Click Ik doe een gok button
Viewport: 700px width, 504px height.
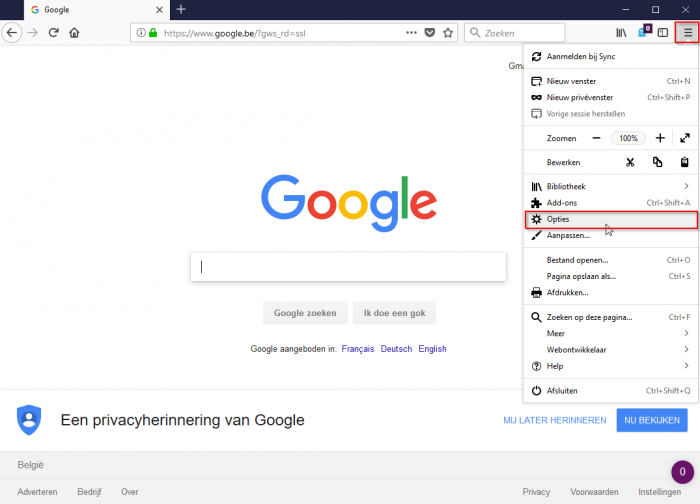pos(394,313)
